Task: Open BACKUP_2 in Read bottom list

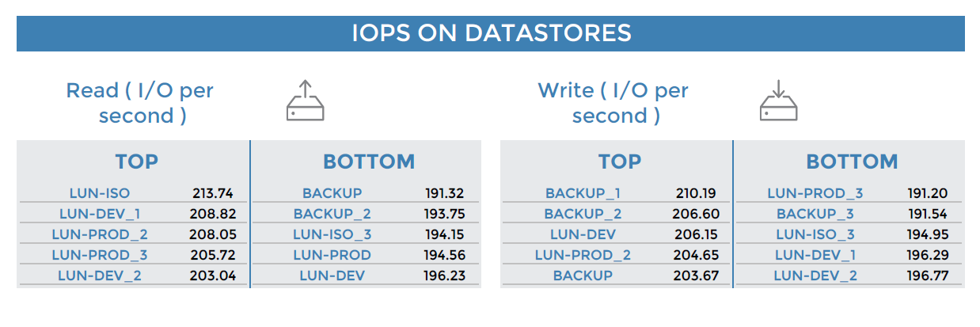Action: (332, 214)
